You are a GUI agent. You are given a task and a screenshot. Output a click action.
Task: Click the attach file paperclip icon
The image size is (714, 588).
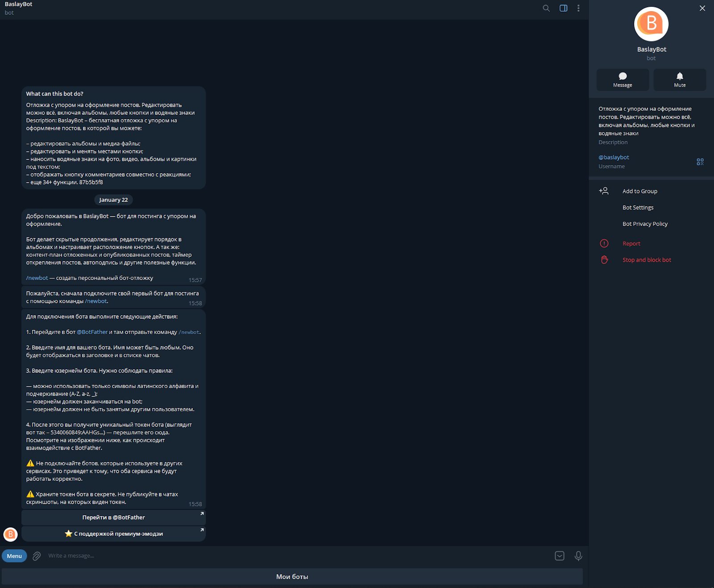point(37,556)
